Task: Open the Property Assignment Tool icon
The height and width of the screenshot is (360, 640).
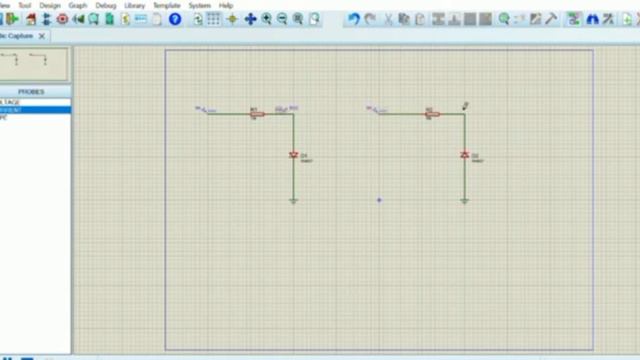Action: tap(608, 19)
